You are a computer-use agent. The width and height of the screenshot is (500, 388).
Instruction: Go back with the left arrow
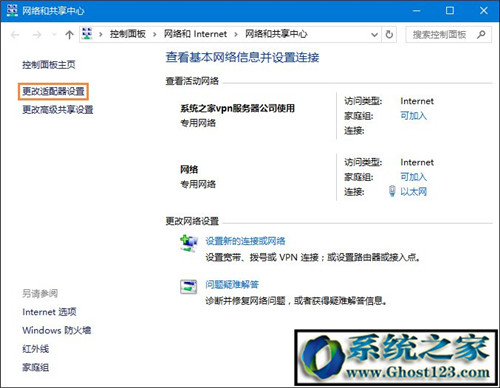coord(15,34)
